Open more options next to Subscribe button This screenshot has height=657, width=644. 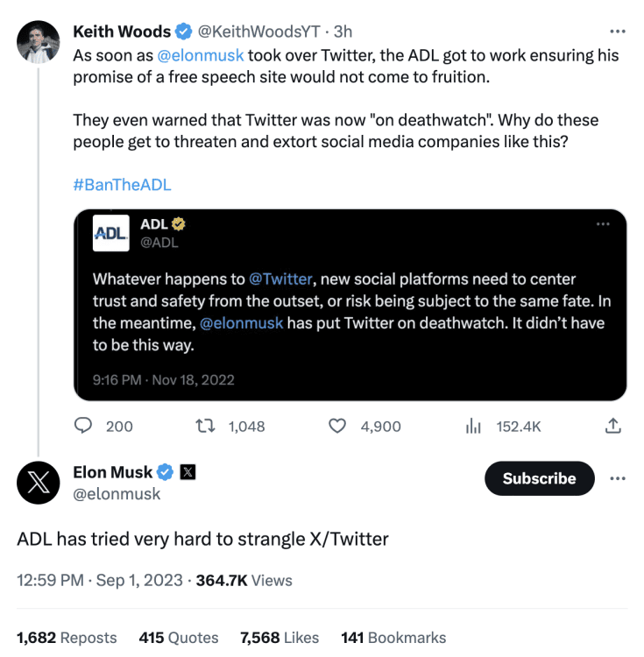click(x=618, y=478)
